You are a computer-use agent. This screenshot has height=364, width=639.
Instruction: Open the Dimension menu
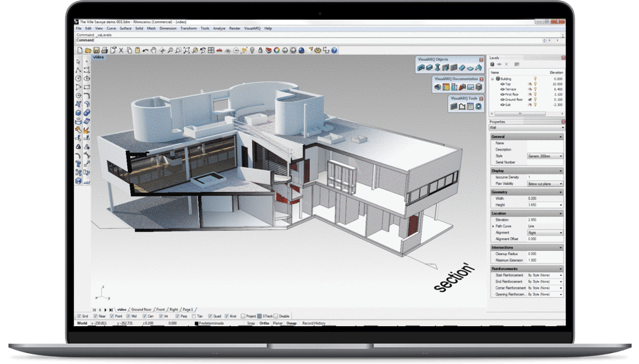[x=168, y=28]
